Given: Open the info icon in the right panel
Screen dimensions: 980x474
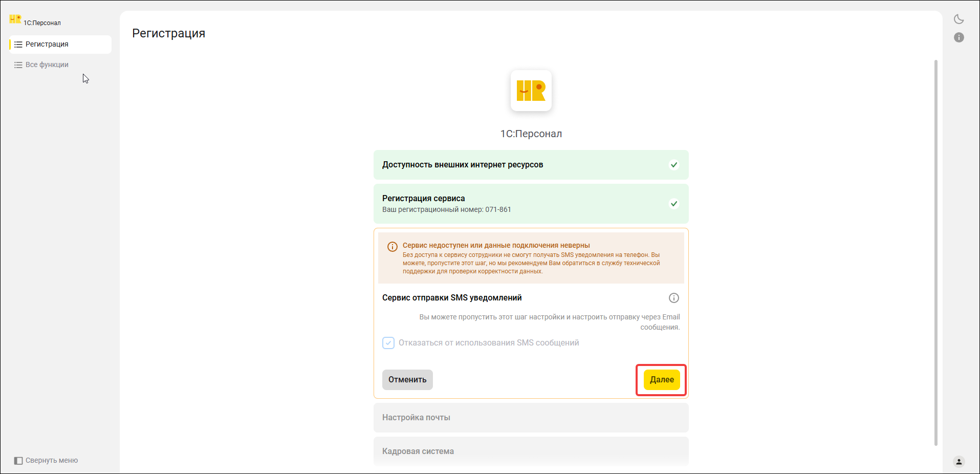Looking at the screenshot, I should [x=959, y=37].
